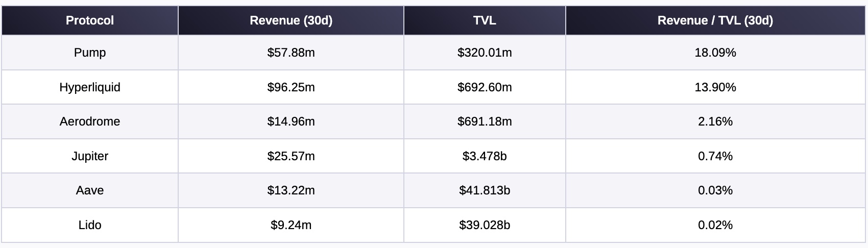868x248 pixels.
Task: Select Lido's $9.24m revenue cell
Action: 291,225
